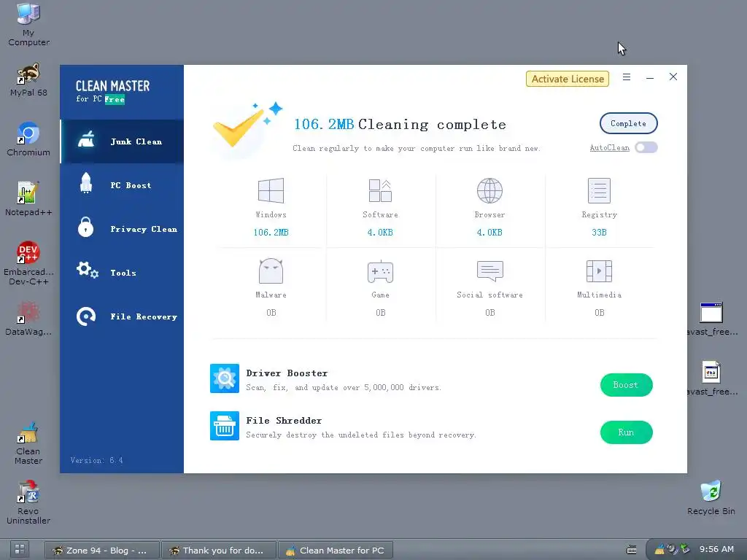
Task: Open Privacy Clean section
Action: (122, 229)
